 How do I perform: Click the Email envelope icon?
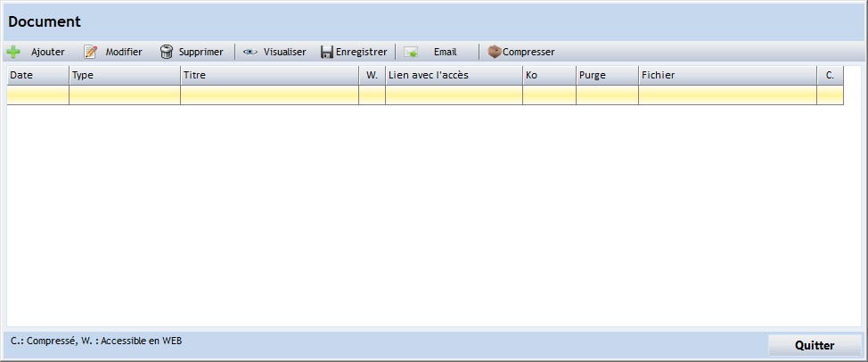411,52
